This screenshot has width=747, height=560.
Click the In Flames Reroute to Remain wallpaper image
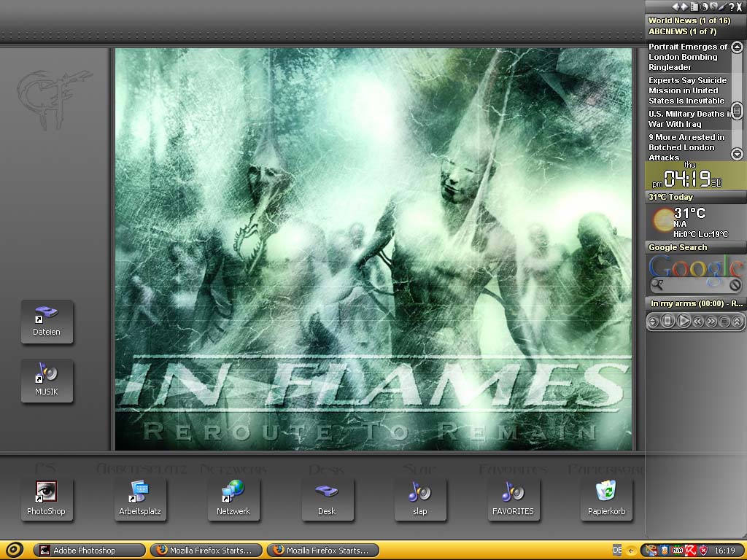(x=373, y=249)
